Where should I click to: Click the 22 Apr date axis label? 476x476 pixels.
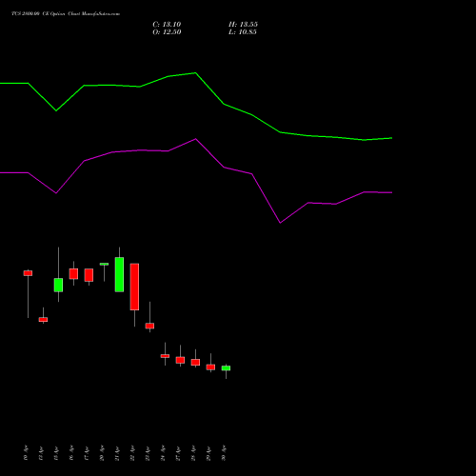(x=132, y=453)
